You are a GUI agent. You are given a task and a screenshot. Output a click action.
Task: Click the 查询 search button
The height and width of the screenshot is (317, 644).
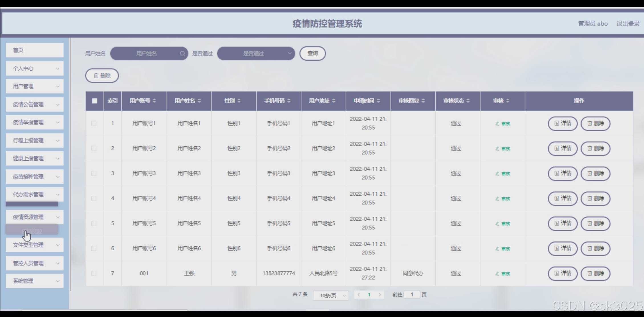pos(312,53)
